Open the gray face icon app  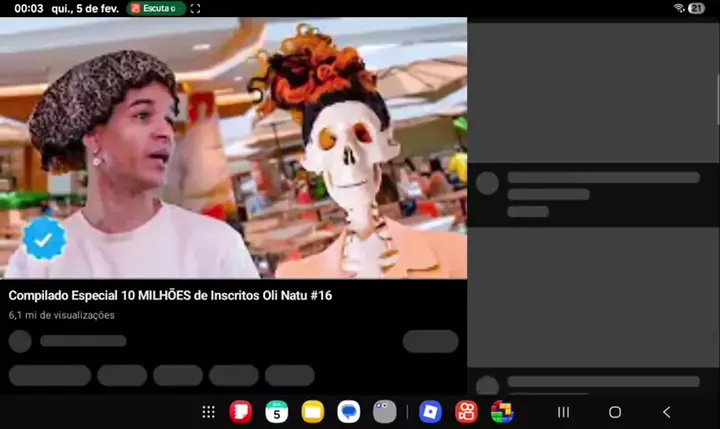click(385, 412)
